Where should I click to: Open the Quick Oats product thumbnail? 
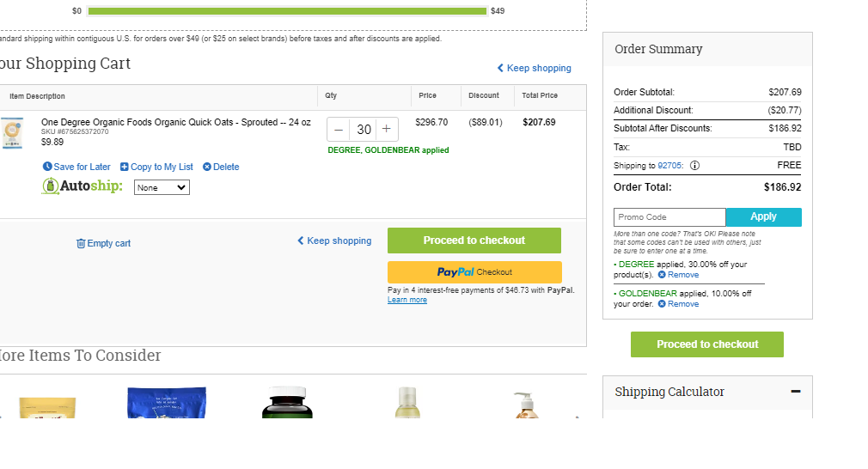(x=12, y=133)
